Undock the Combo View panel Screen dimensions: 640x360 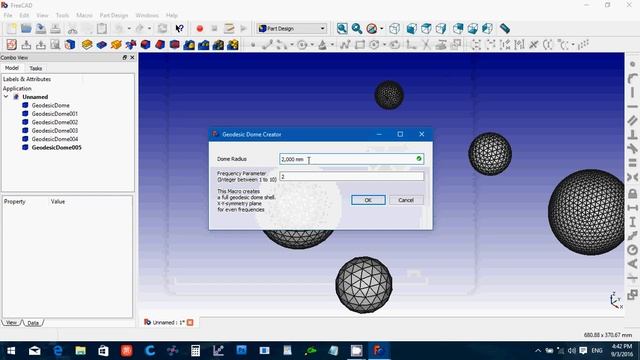[124, 58]
